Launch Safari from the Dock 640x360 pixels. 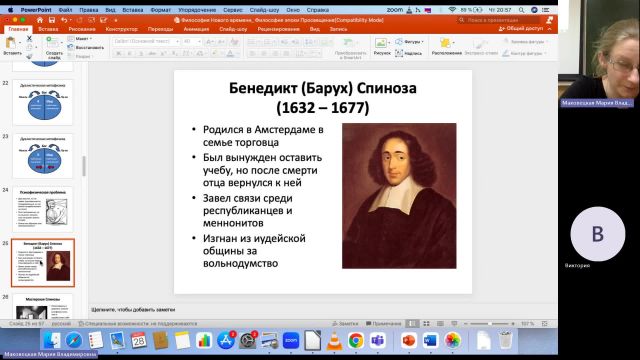[x=74, y=340]
